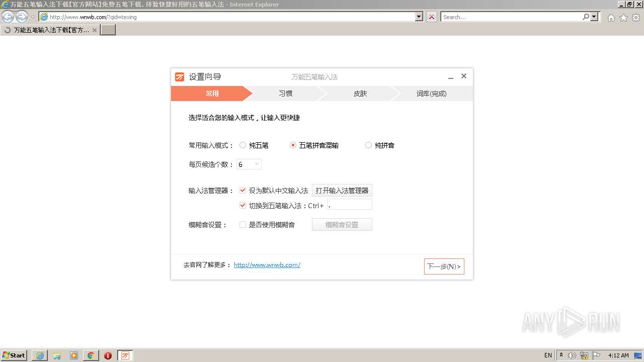Open address bar history dropdown

point(419,17)
